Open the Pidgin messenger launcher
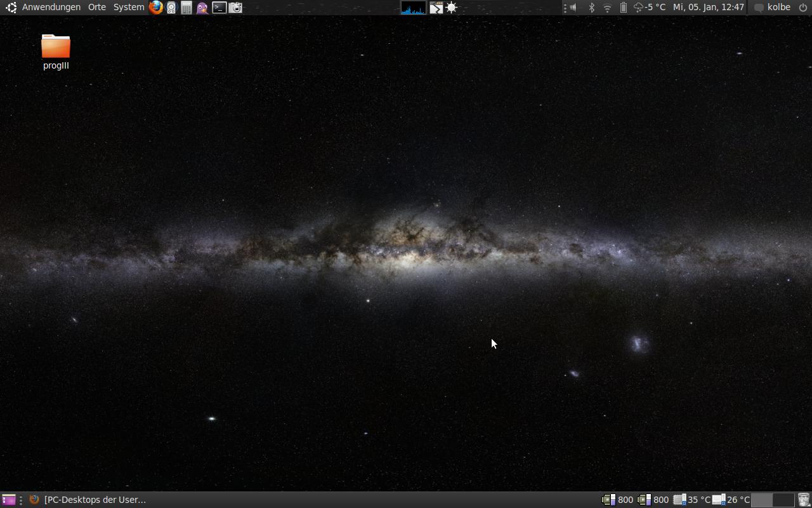The height and width of the screenshot is (508, 812). coord(202,8)
